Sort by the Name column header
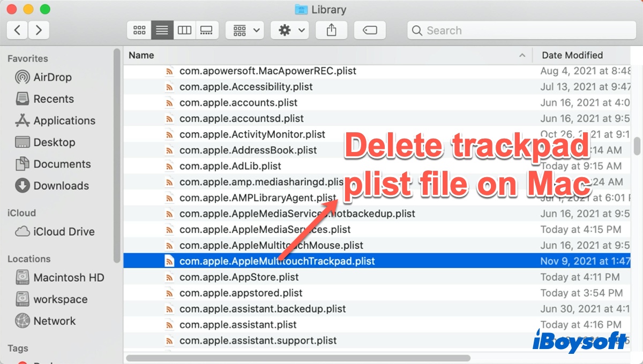The image size is (643, 364). (x=322, y=55)
